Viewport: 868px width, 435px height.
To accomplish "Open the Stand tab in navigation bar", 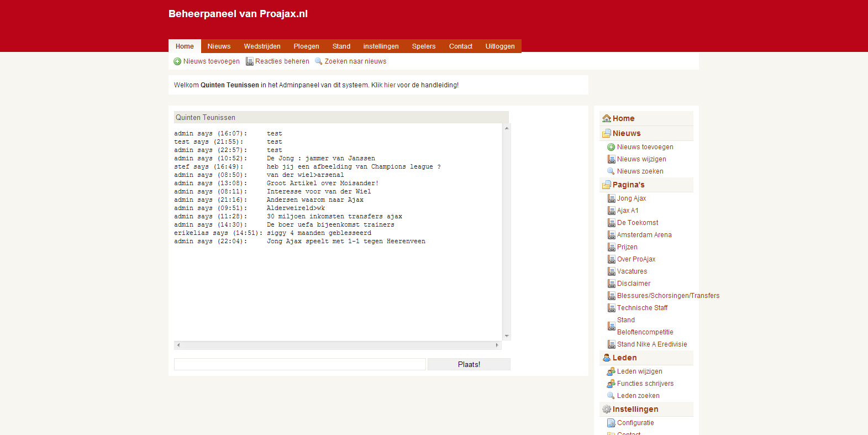I will pyautogui.click(x=341, y=46).
